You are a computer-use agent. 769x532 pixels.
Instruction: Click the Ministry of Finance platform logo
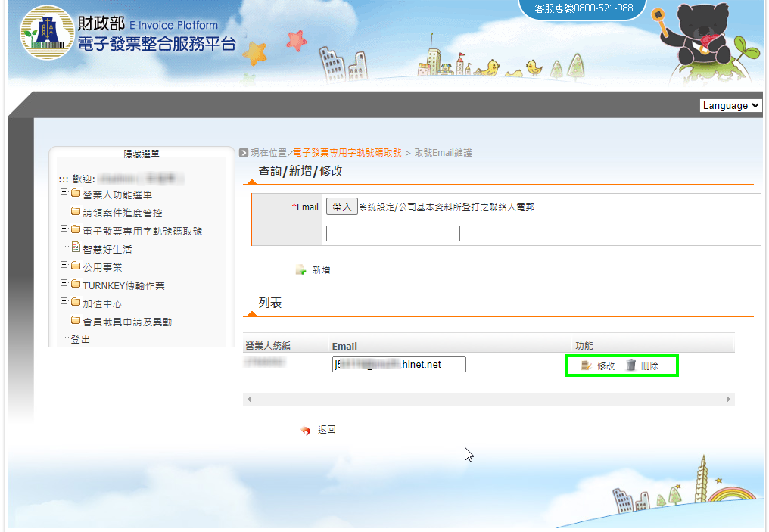(48, 33)
